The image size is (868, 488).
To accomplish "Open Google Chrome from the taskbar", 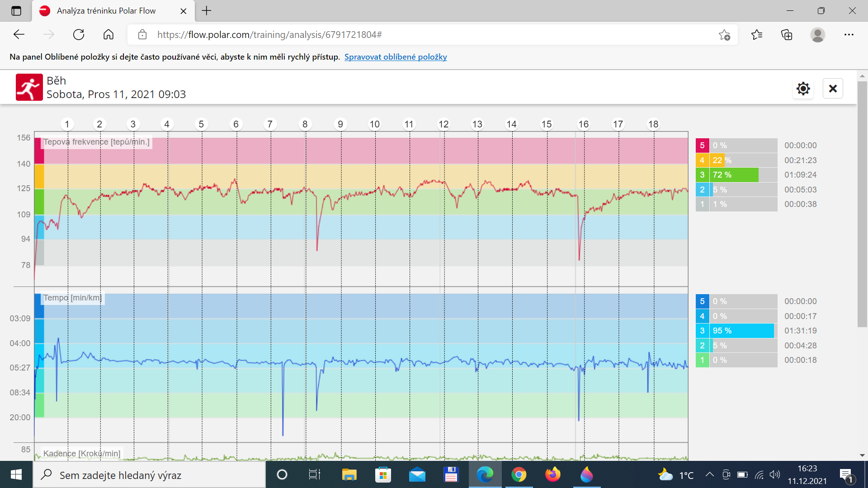I will [519, 474].
